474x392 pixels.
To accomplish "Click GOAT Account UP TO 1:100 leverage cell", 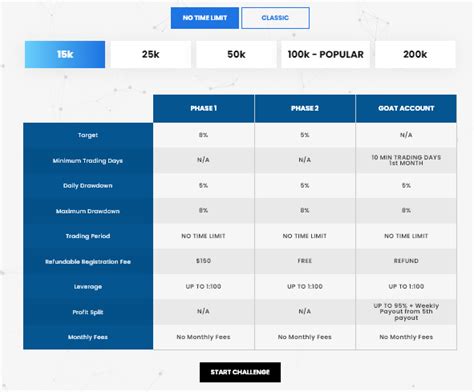I will [406, 286].
